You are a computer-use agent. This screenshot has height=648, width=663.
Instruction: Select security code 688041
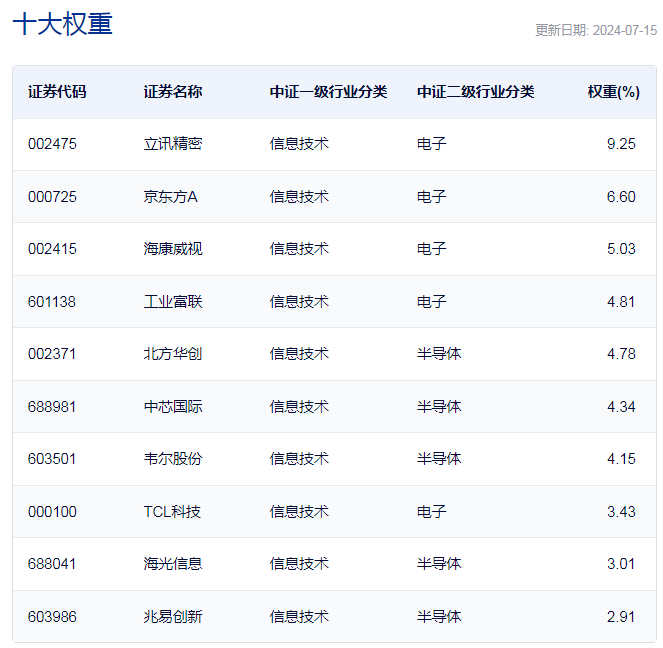52,564
